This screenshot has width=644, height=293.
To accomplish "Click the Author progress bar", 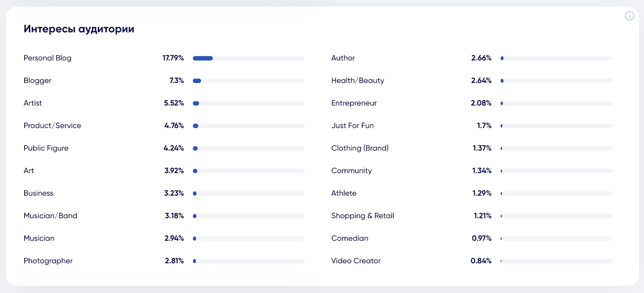I will [x=556, y=58].
